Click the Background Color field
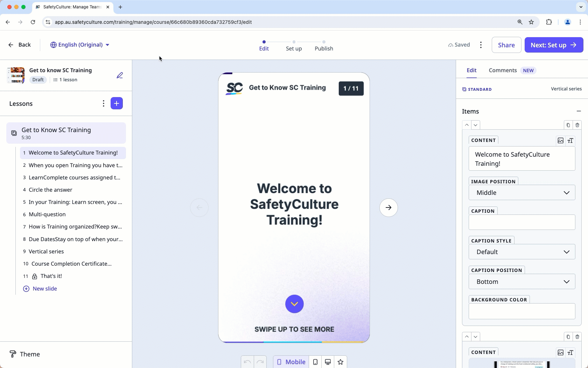Image resolution: width=588 pixels, height=368 pixels. 522,311
